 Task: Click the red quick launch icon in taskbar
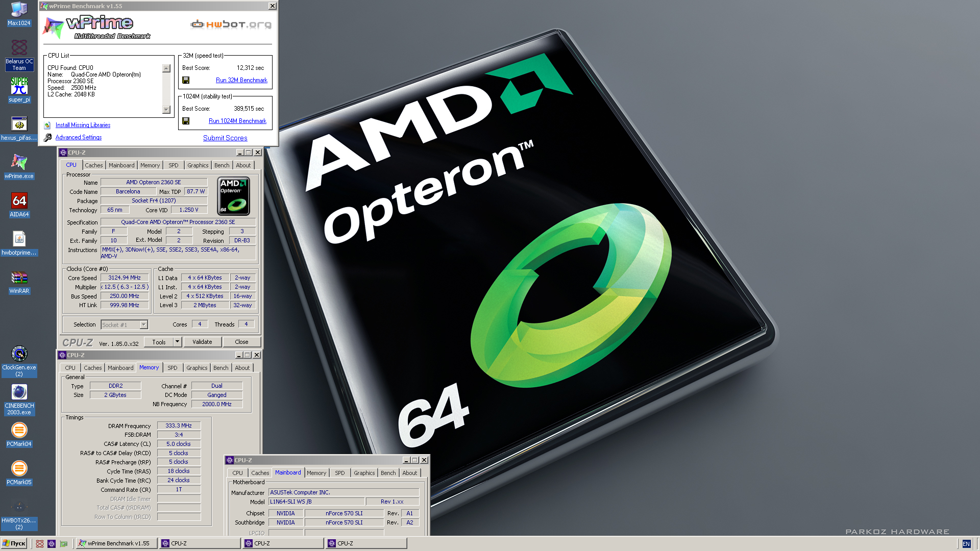click(40, 544)
